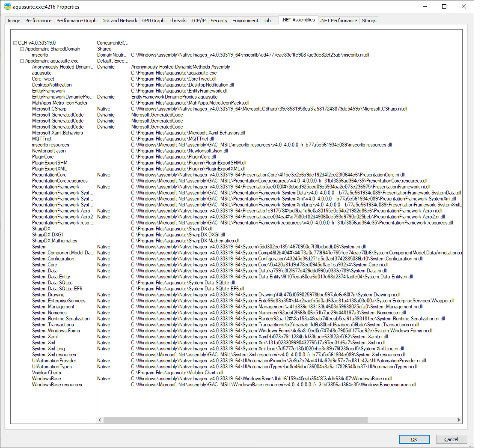Select System.Windows.Forms assembly
493x448 pixels.
click(x=56, y=331)
